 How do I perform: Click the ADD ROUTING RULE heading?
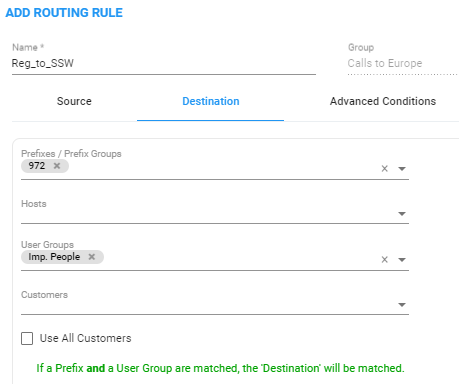pos(64,13)
